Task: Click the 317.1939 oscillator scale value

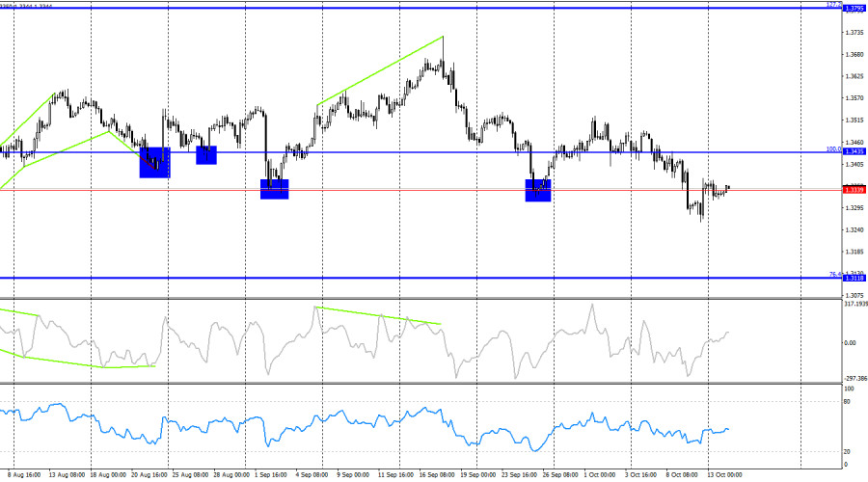Action: (854, 305)
